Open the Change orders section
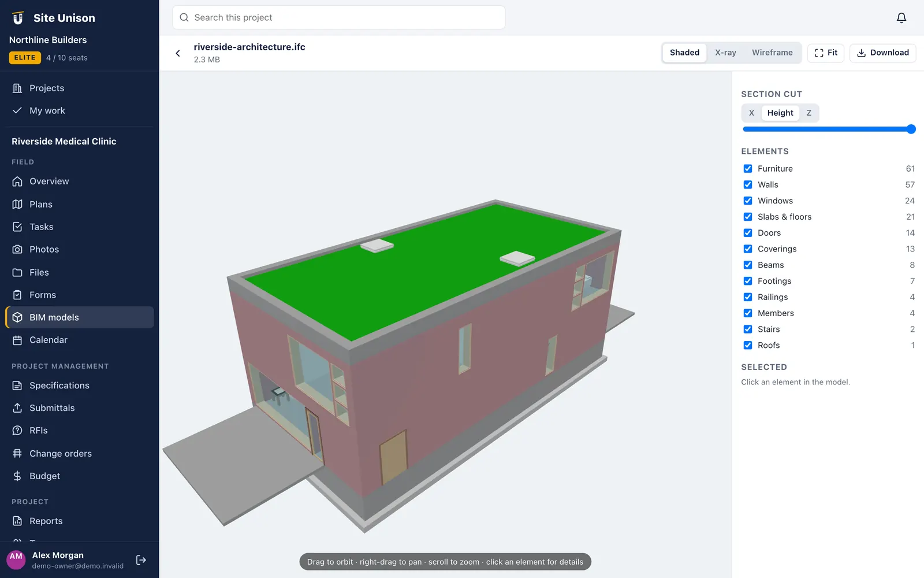 pos(80,453)
